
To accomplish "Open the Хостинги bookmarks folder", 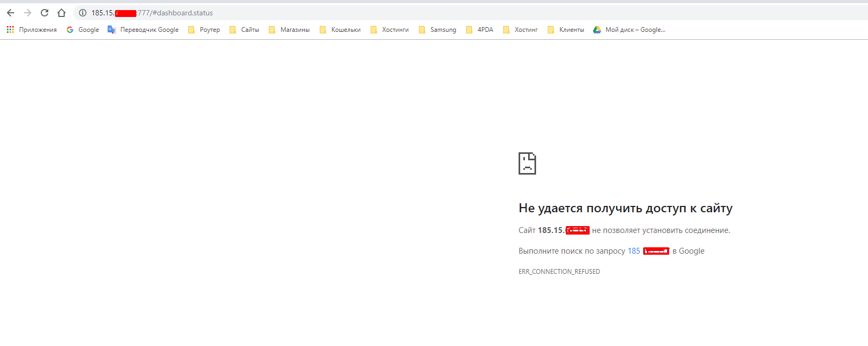I will 390,30.
